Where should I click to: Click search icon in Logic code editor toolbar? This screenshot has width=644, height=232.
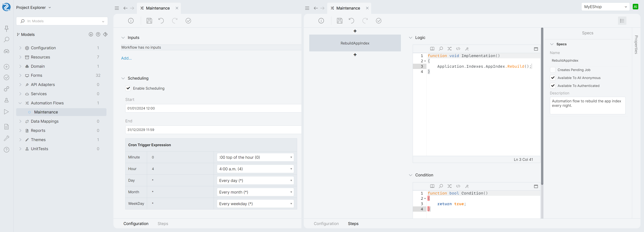point(441,49)
